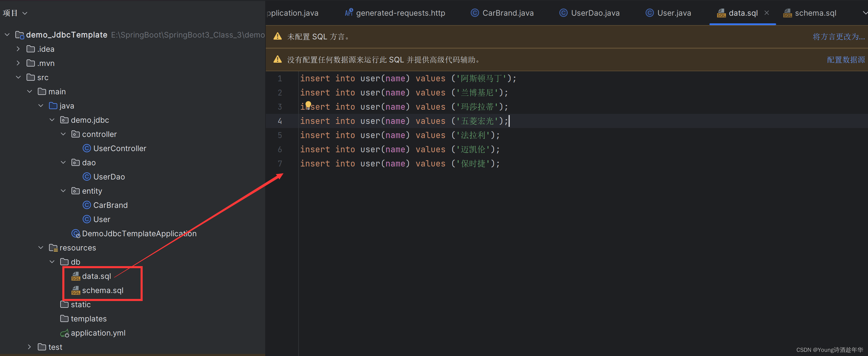Open the 项目 view dropdown

coord(15,13)
